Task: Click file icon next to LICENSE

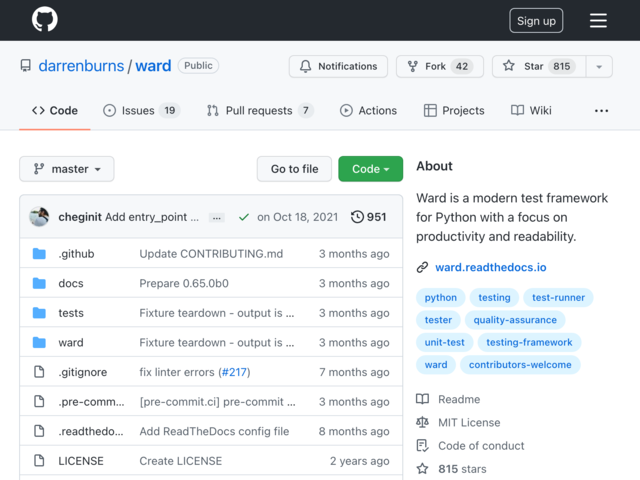Action: 39,460
